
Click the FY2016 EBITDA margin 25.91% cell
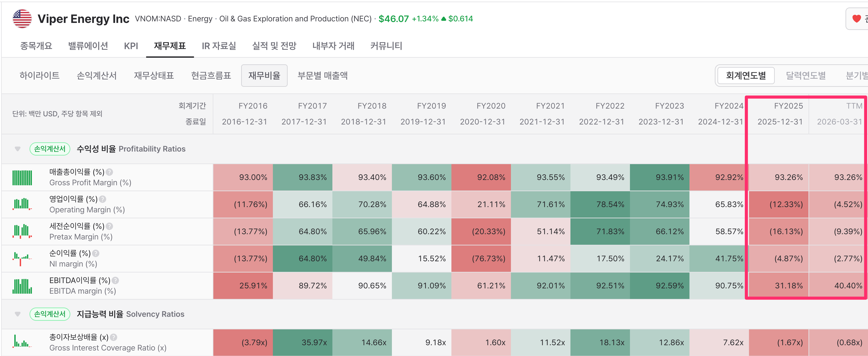tap(243, 286)
